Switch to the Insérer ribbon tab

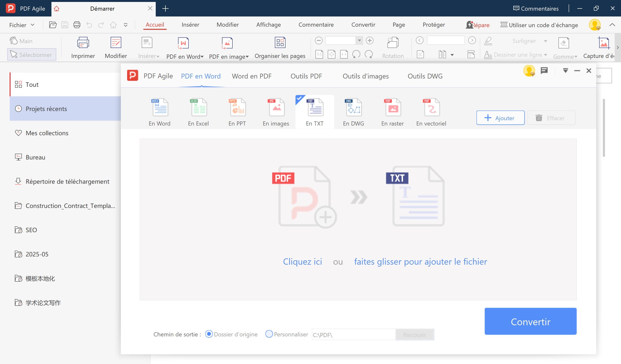click(190, 25)
